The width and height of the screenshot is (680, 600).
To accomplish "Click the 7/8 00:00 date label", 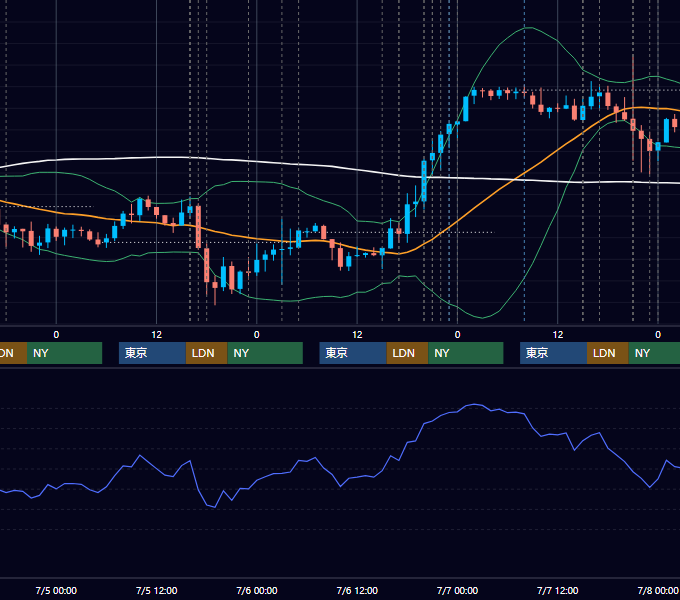I will [x=658, y=590].
